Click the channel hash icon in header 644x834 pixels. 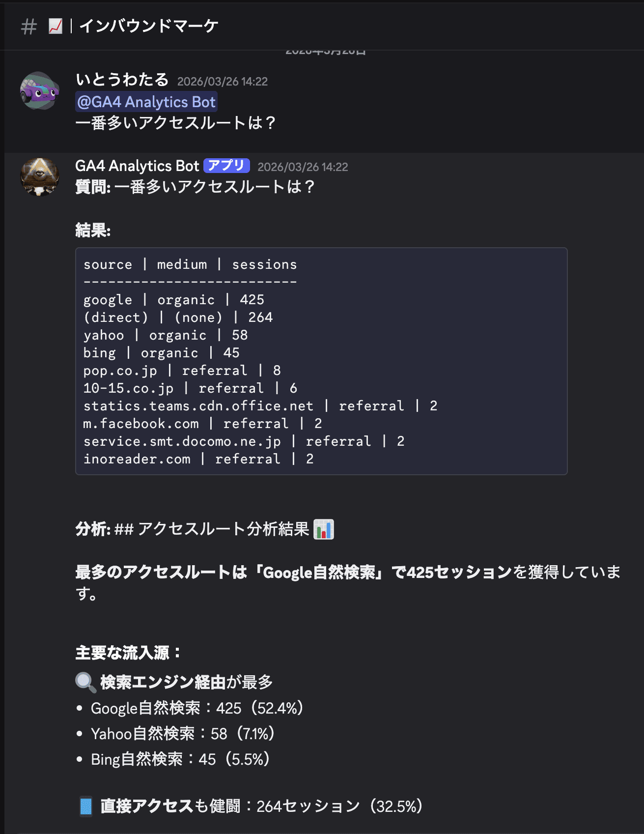pos(29,27)
